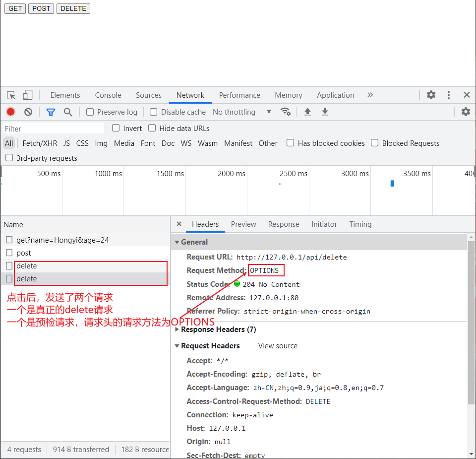Check the Disable cache option
The image size is (476, 459).
[x=154, y=112]
